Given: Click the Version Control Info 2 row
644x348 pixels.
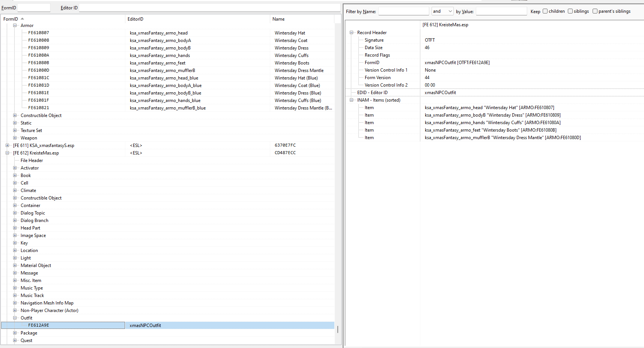Looking at the screenshot, I should click(x=495, y=85).
